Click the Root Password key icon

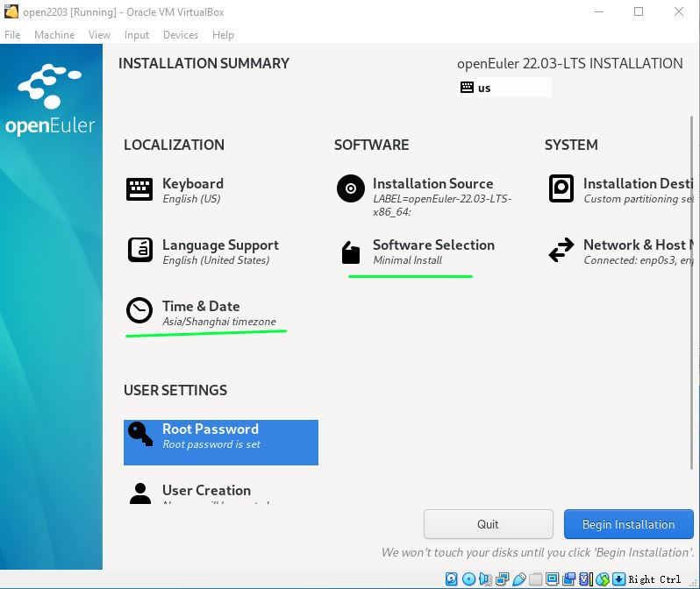coord(140,434)
